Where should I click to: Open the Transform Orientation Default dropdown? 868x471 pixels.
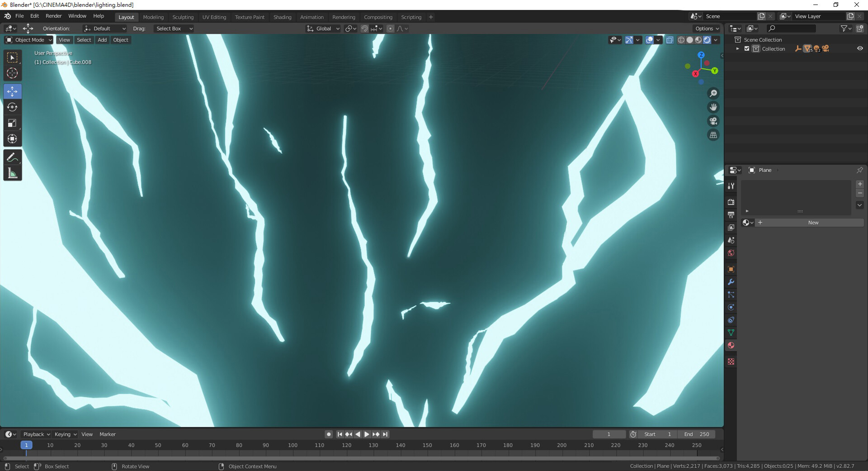click(x=104, y=29)
